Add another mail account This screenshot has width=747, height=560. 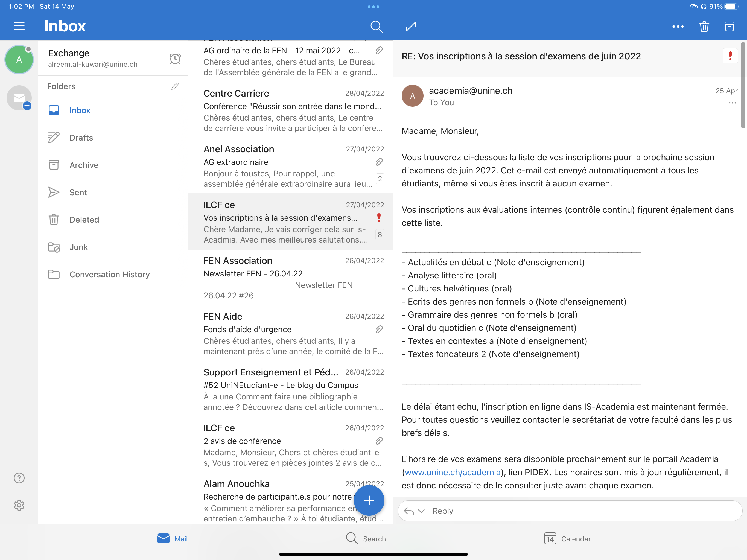click(x=20, y=98)
